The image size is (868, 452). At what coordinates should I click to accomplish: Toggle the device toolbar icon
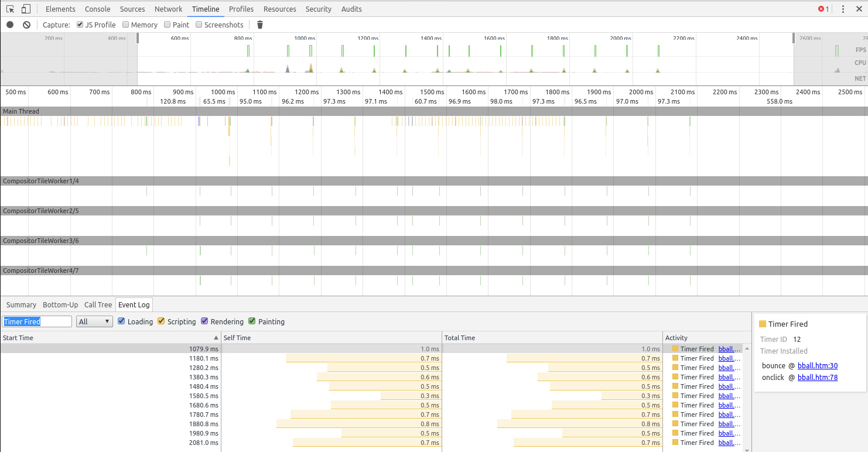tap(24, 9)
